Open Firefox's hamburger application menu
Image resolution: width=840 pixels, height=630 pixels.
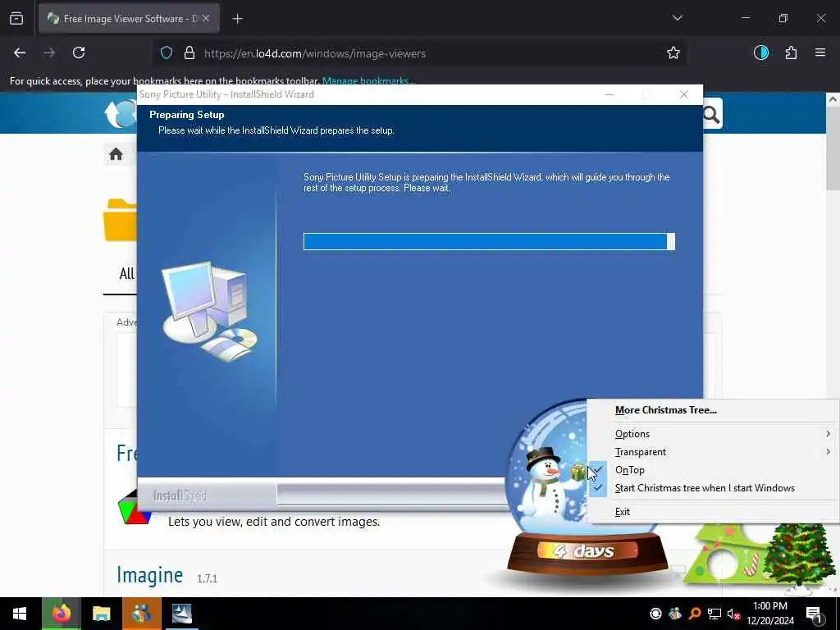pos(820,52)
